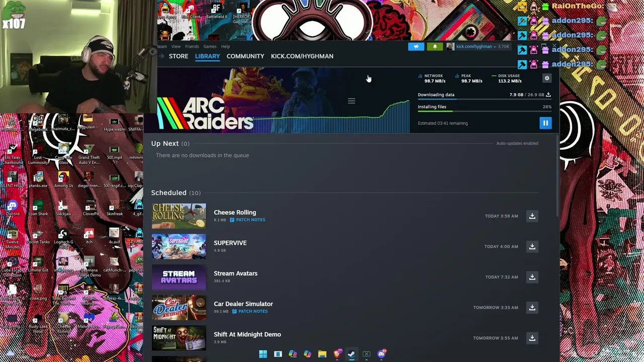The image size is (644, 362).
Task: Open KICK.COM/HYGHMAN profile tab
Action: coord(302,56)
